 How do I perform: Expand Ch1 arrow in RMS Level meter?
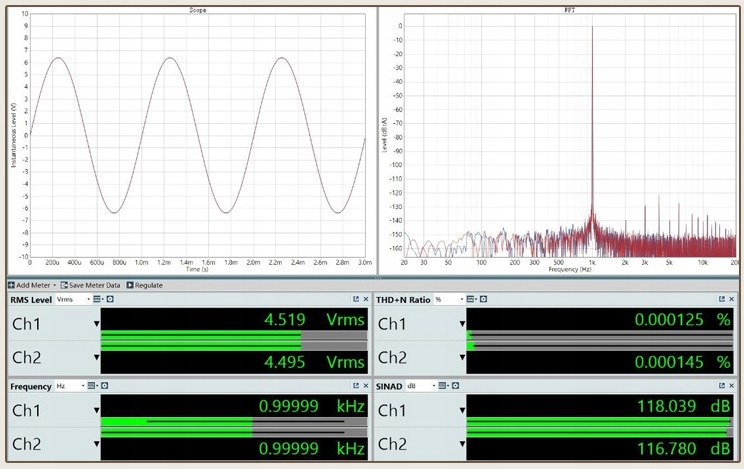tap(97, 324)
